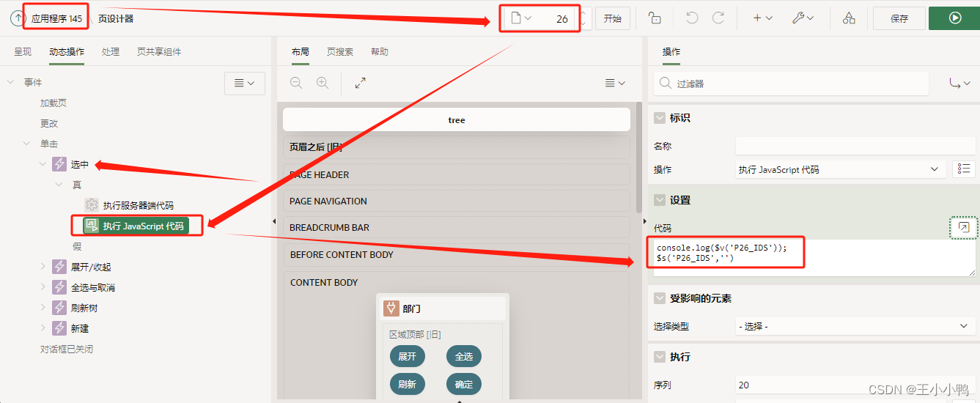Click the up-arrow application home icon

click(x=18, y=18)
